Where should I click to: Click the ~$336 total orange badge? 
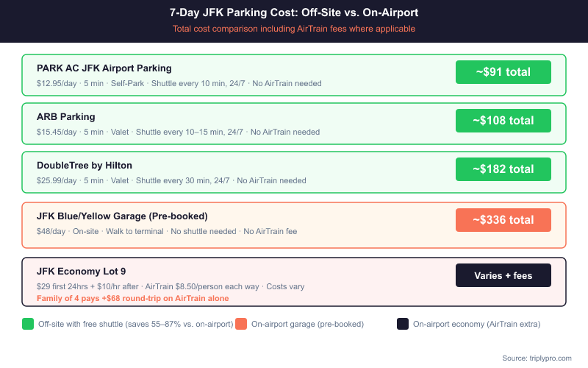pos(503,219)
